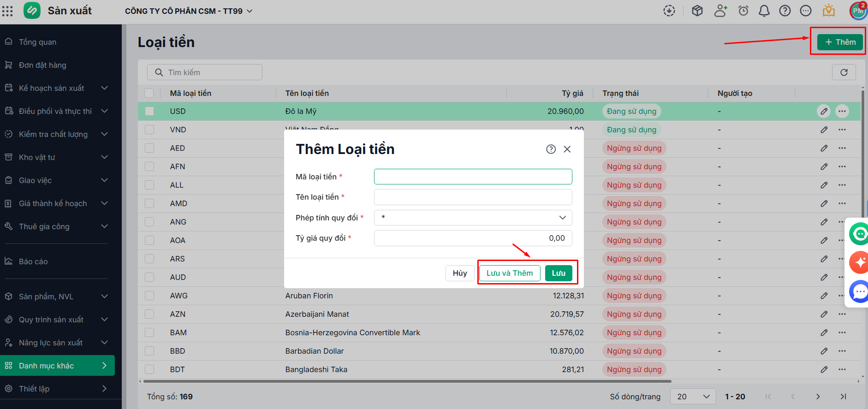Click the Tìm kiếm search box
The height and width of the screenshot is (409, 868).
(205, 72)
